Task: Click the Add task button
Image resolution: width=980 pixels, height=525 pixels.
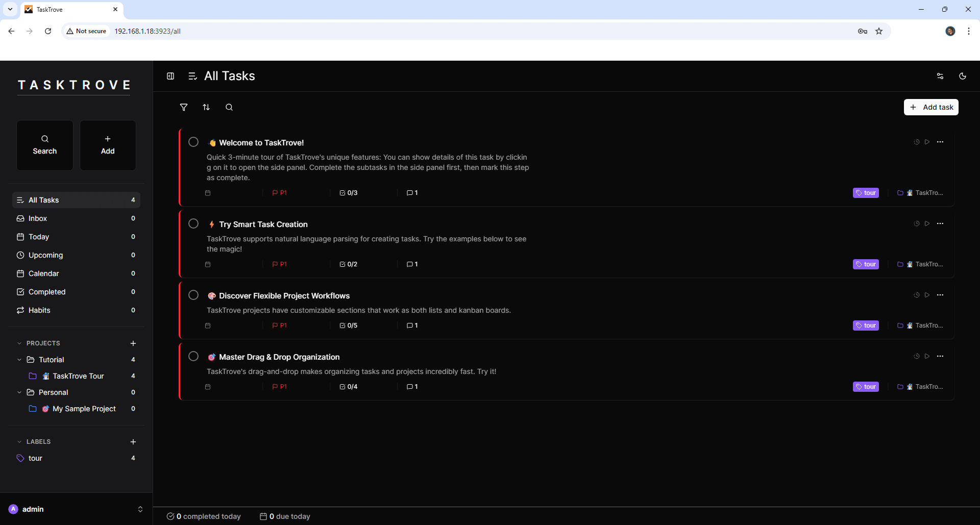Action: pos(931,107)
